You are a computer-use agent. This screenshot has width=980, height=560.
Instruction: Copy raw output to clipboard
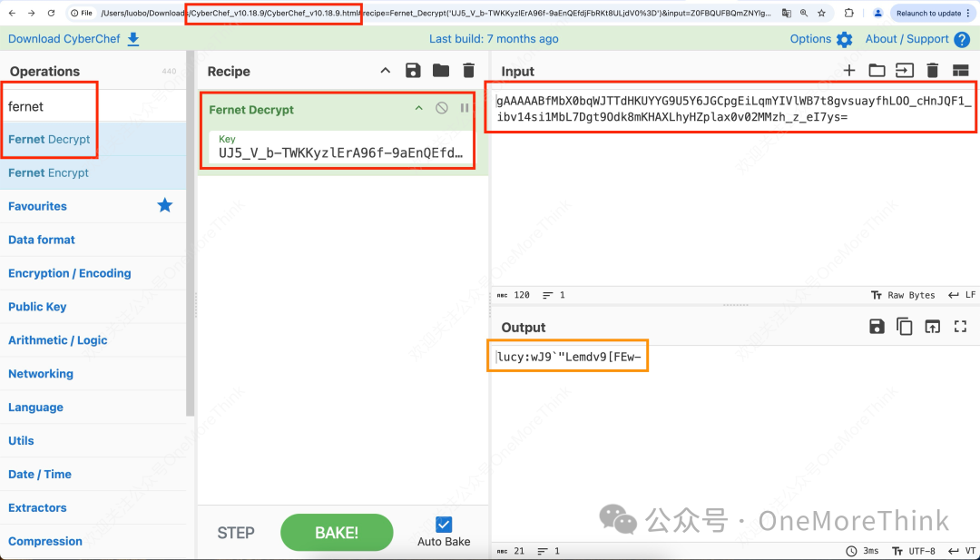click(905, 326)
